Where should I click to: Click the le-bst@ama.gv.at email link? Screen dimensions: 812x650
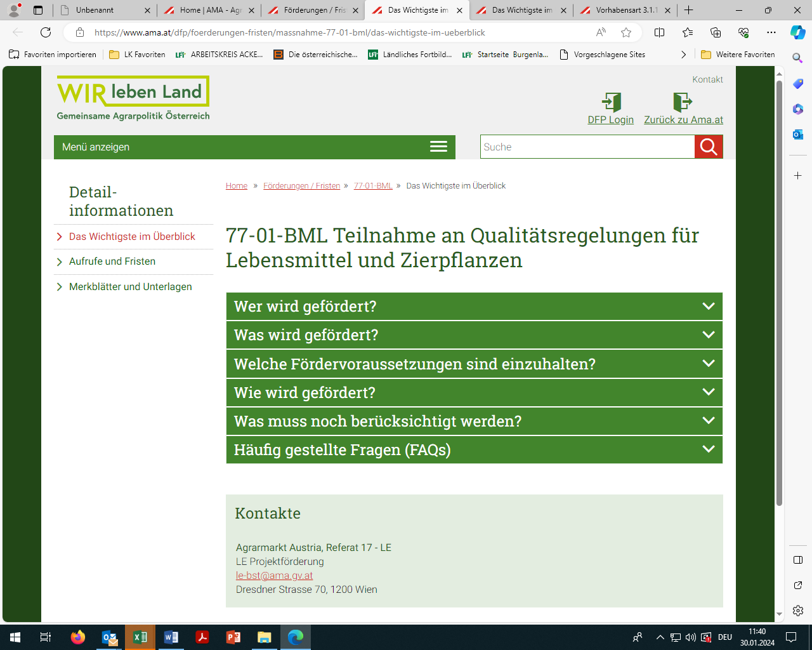pos(274,576)
